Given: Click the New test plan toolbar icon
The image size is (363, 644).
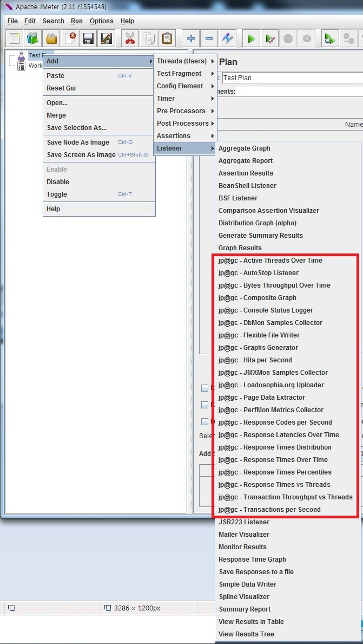Looking at the screenshot, I should 15,38.
